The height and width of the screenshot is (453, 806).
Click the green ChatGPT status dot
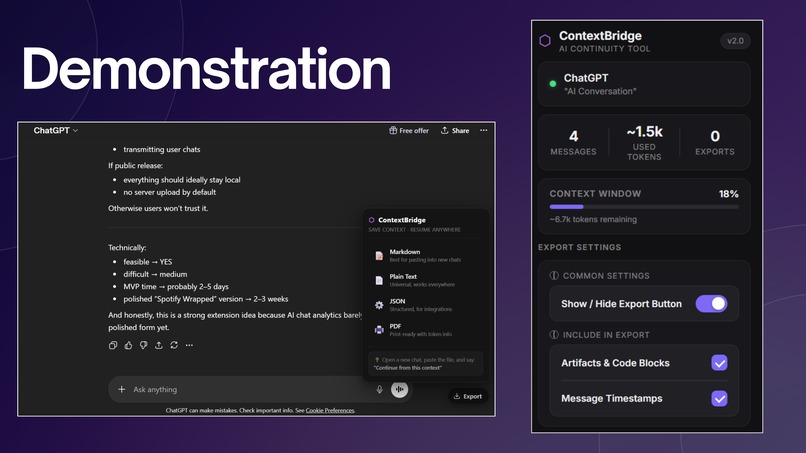[553, 84]
